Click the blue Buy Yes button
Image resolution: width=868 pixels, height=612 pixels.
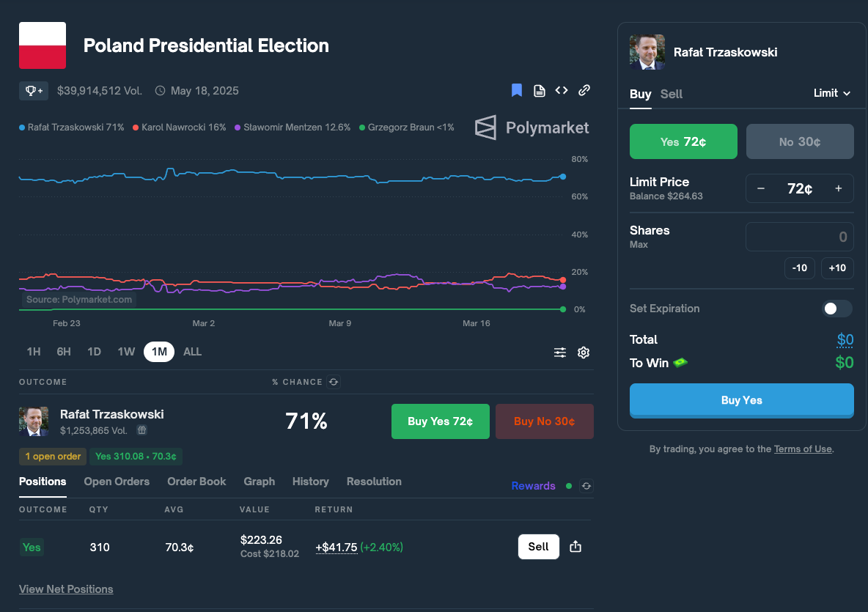coord(742,401)
